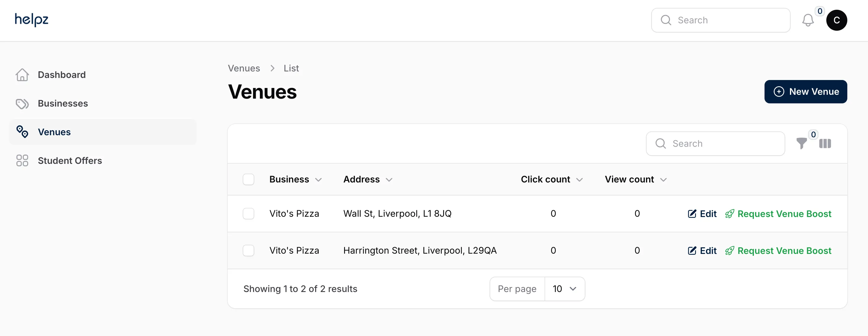Focus the table Search field
868x336 pixels.
coord(715,144)
